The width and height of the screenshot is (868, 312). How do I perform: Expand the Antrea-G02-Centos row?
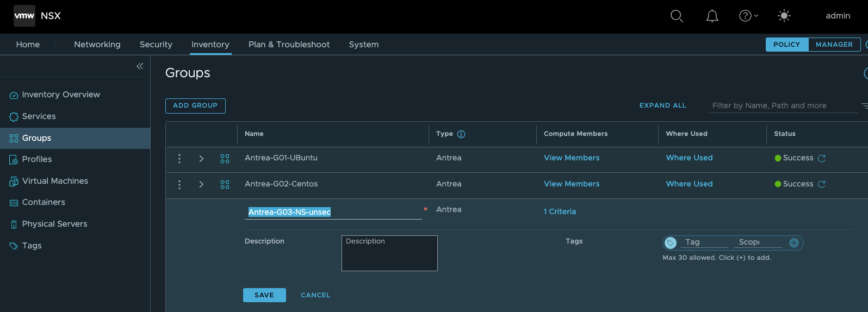point(201,185)
